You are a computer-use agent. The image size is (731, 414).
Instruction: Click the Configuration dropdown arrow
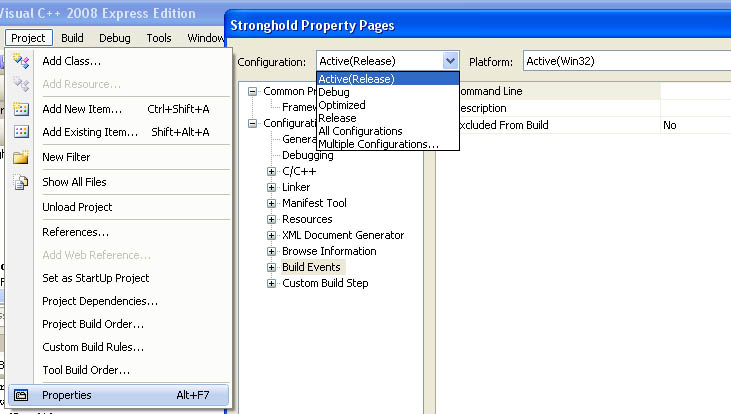click(x=450, y=61)
